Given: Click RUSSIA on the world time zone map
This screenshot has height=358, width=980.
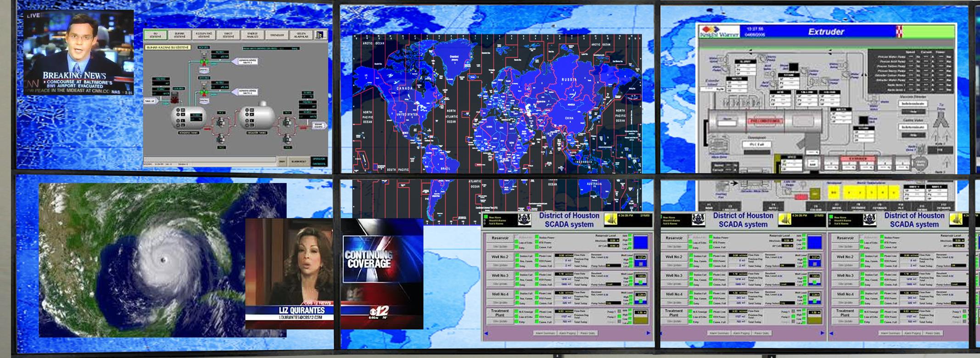Looking at the screenshot, I should point(569,79).
